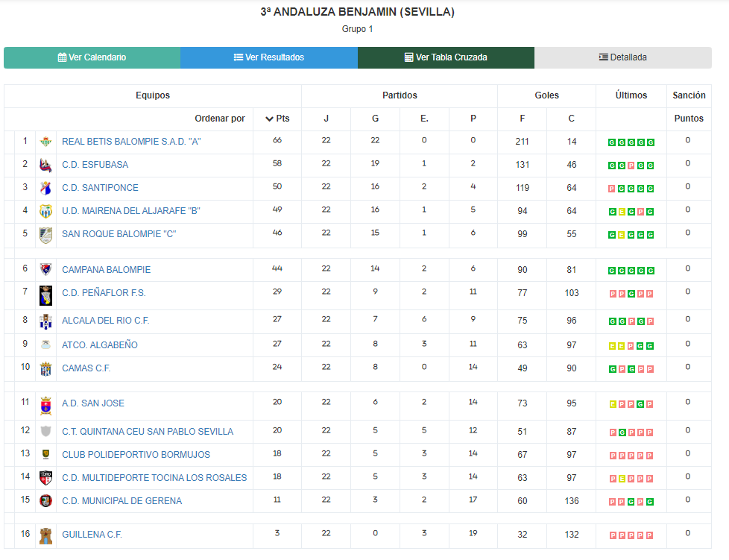Screen dimensions: 729x560
Task: Select the Detallada view tab
Action: (x=623, y=57)
